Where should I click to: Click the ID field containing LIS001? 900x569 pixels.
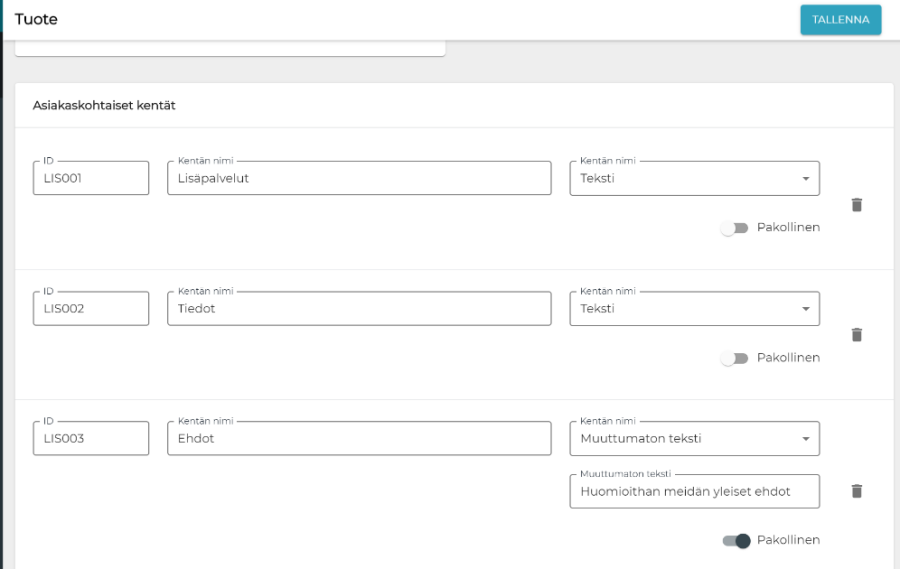(90, 179)
